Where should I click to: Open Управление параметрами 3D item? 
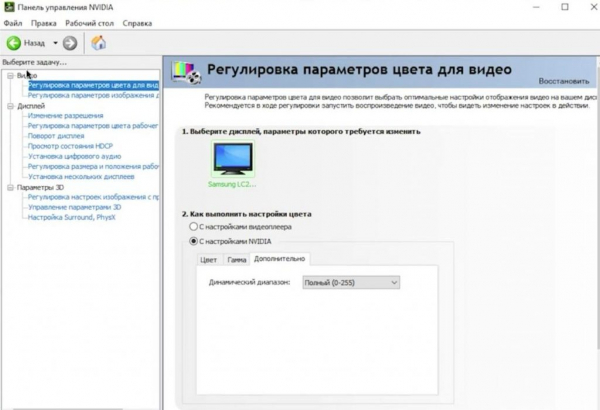75,207
